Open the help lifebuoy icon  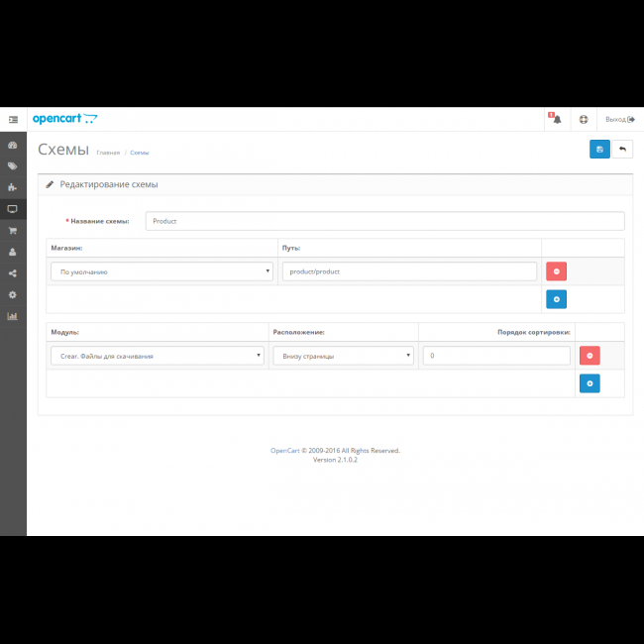(x=584, y=120)
